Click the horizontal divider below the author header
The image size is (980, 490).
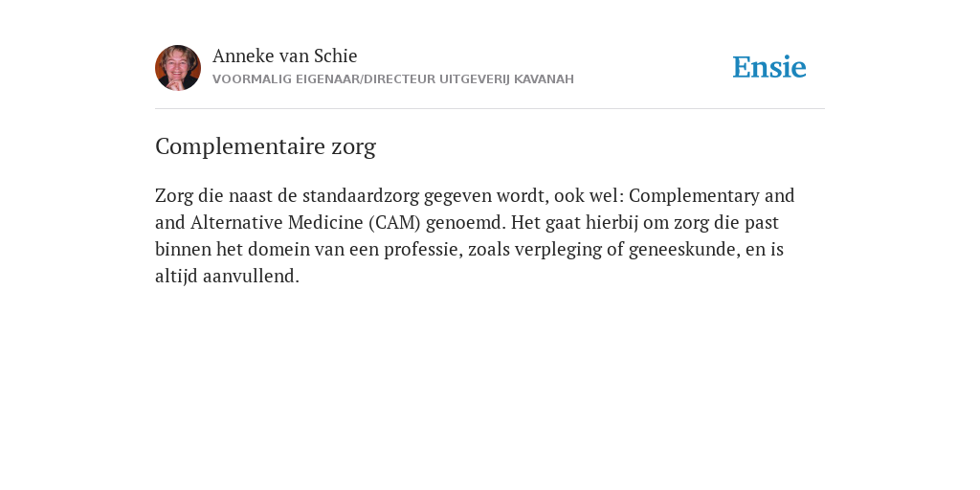(x=490, y=109)
